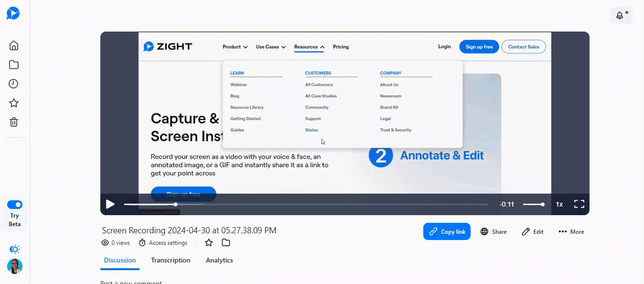Select Getting Started menu item
Viewport: 644px width, 284px height.
point(246,119)
